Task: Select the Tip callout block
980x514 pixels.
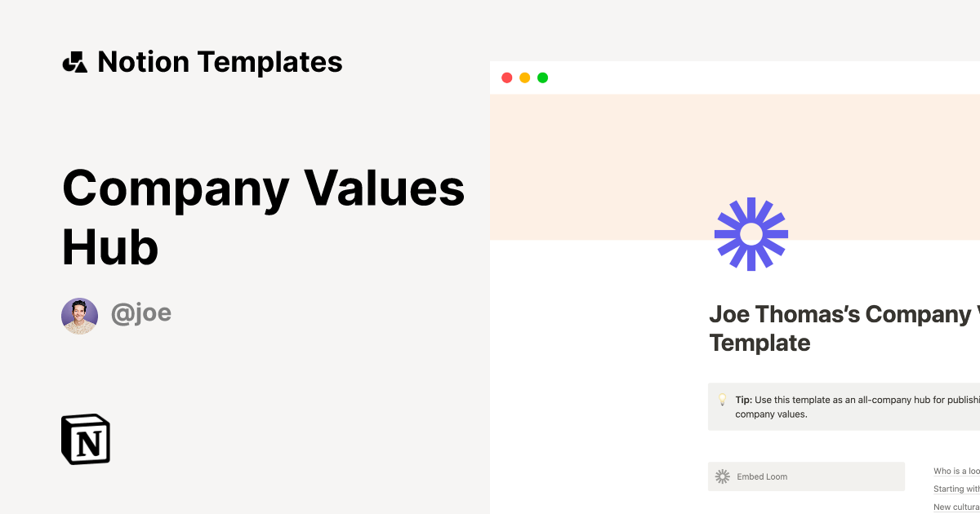Action: pyautogui.click(x=841, y=406)
